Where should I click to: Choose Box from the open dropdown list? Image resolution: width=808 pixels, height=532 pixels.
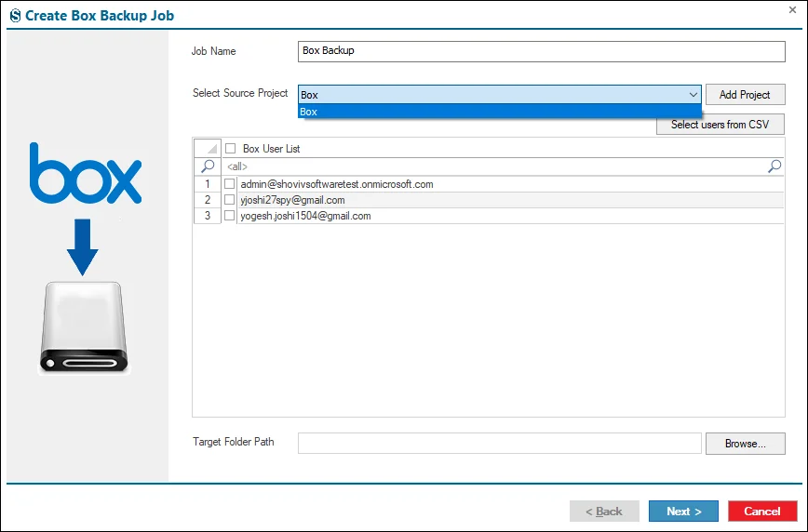(x=499, y=112)
